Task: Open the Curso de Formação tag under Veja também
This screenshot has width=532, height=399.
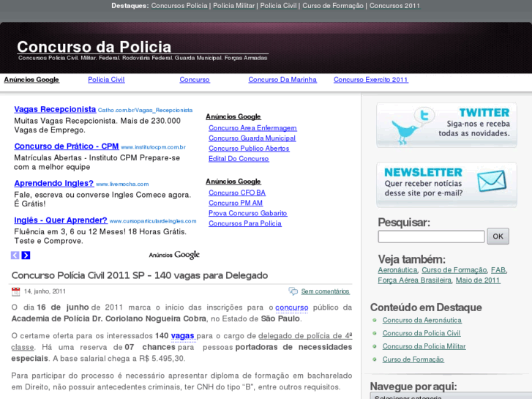Action: click(454, 270)
